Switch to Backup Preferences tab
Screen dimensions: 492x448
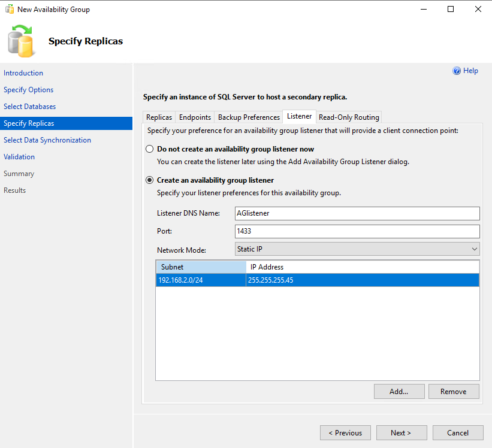click(249, 117)
